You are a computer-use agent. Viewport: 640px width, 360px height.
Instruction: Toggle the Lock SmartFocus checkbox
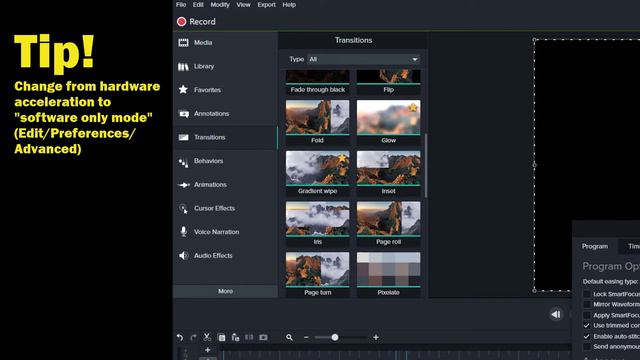587,294
